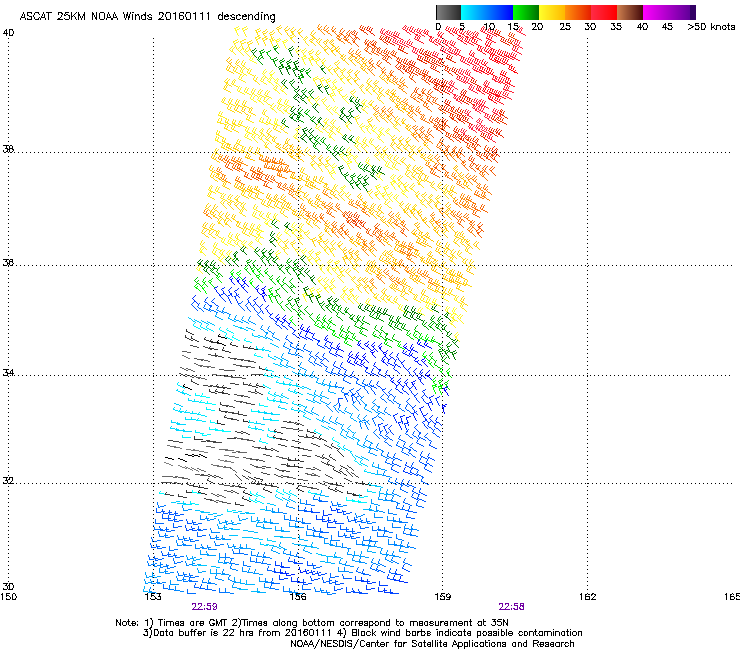Click the green 15-20 knots legend swatch
740x650 pixels.
[526, 12]
